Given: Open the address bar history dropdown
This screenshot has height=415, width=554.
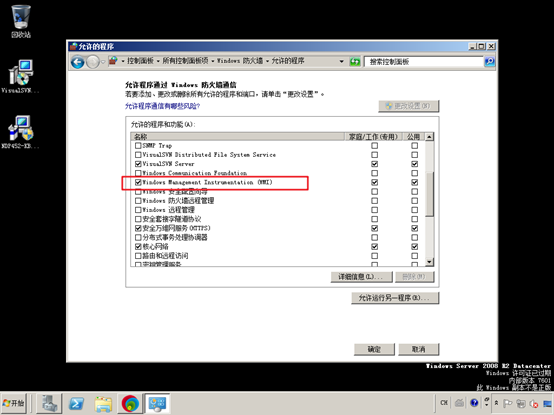Looking at the screenshot, I should click(x=341, y=61).
